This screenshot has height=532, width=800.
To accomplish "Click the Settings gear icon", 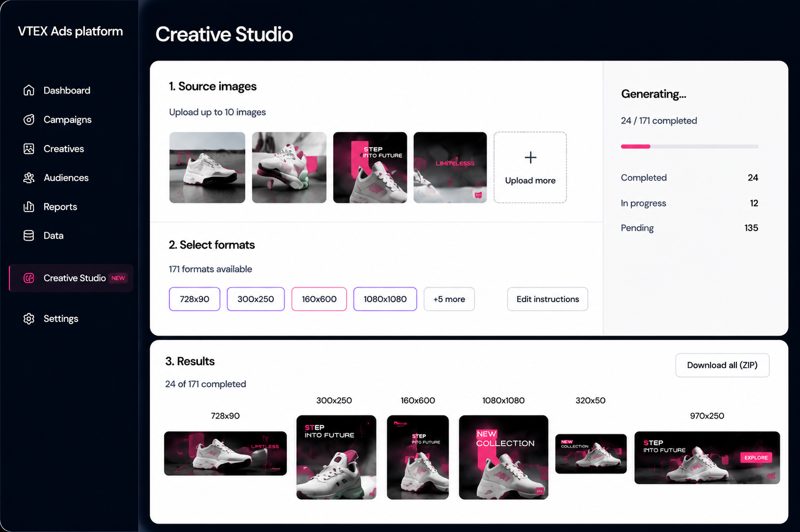I will point(29,318).
